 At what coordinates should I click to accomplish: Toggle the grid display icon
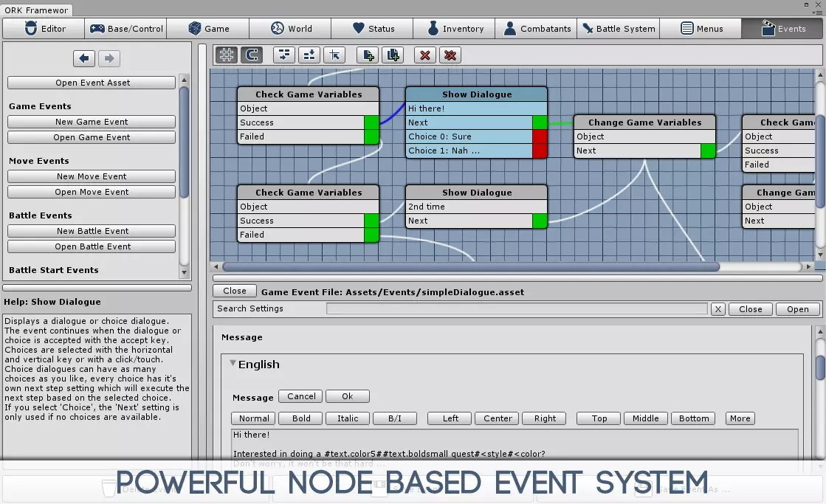point(227,55)
